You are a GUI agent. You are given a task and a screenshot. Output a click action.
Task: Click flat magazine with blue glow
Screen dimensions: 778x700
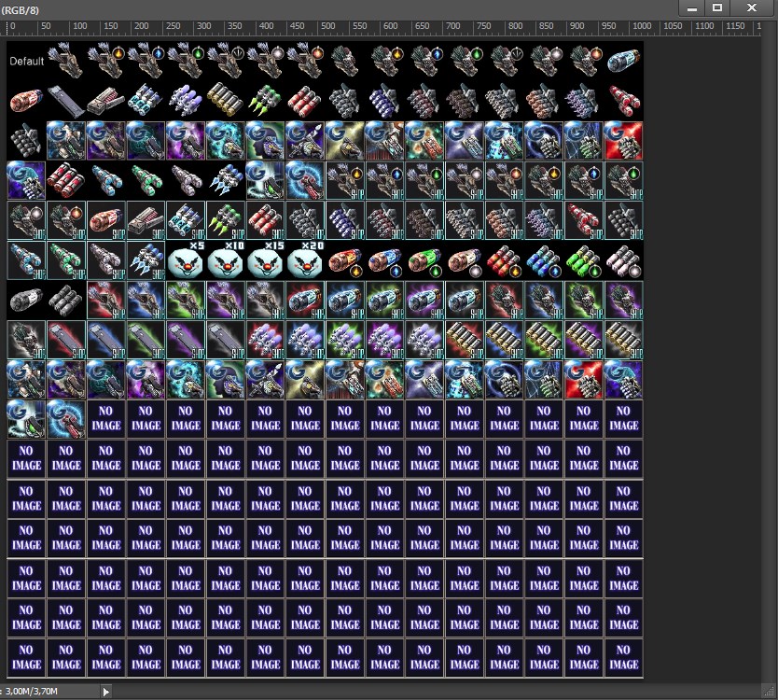pos(106,340)
